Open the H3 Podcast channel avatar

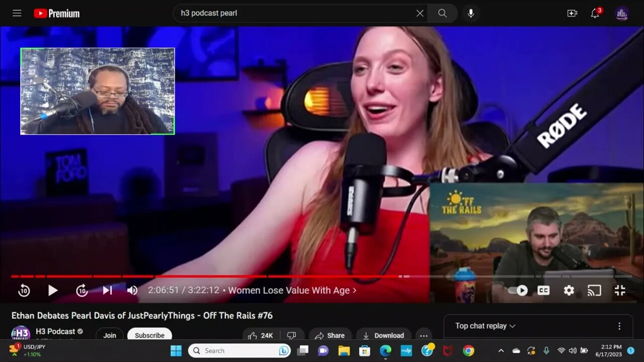point(21,334)
